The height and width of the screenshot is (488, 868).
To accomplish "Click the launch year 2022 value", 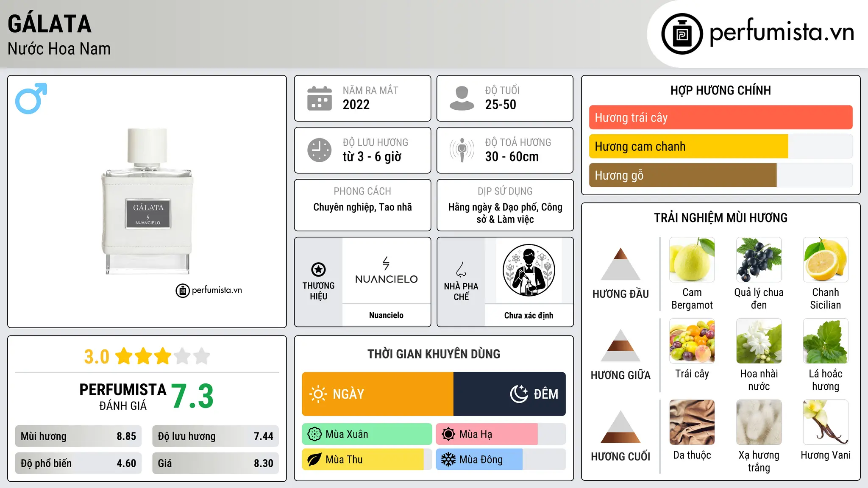I will [x=356, y=105].
